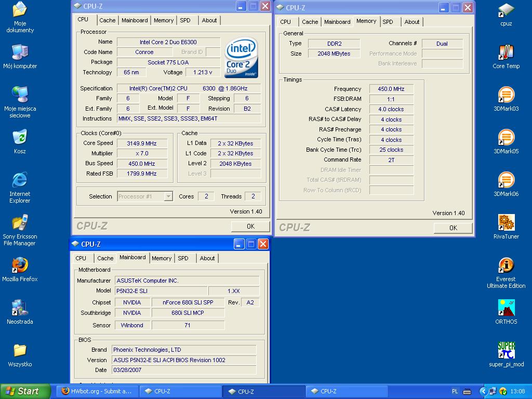
Task: Click the Core Speed 3149.9 MHz field
Action: (x=142, y=143)
